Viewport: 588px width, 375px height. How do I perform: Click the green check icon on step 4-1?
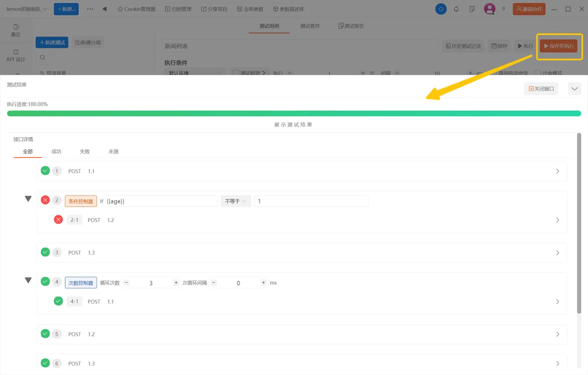click(x=58, y=301)
